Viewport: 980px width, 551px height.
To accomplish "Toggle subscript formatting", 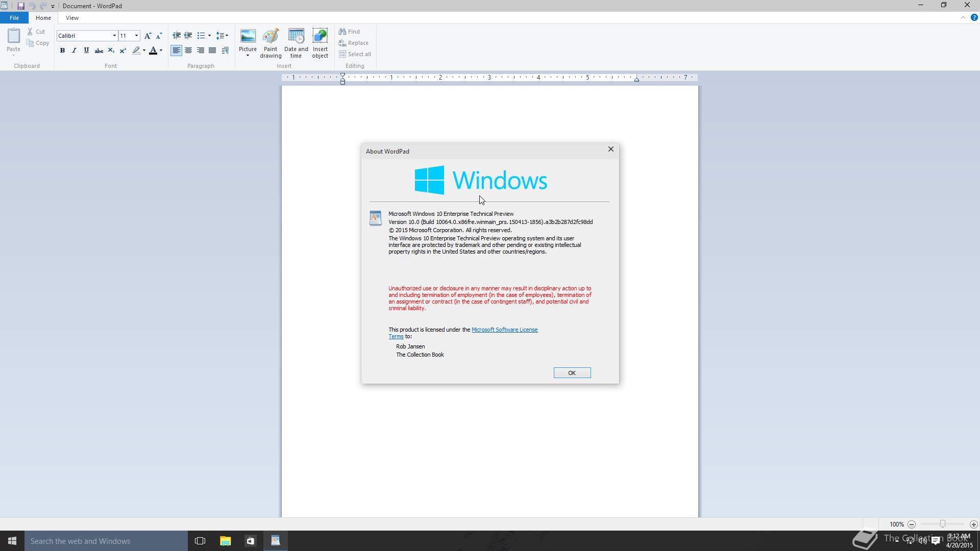I will [x=111, y=51].
